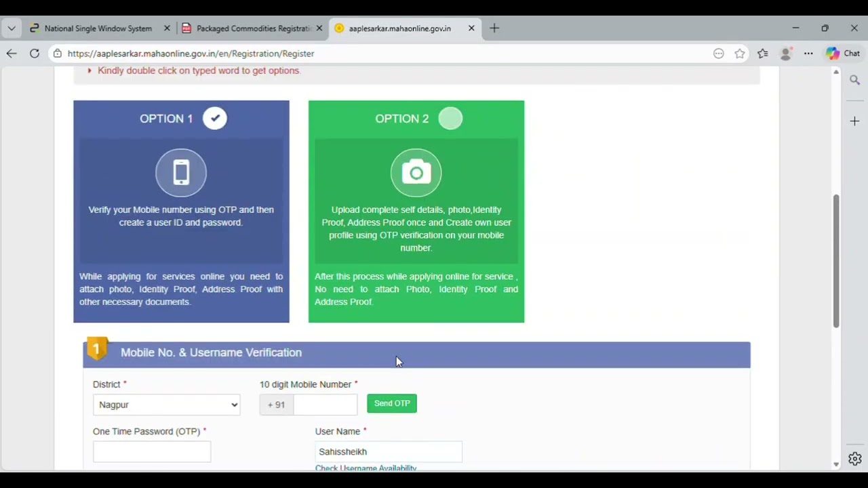Click the OPTION 1 label text

pos(166,119)
